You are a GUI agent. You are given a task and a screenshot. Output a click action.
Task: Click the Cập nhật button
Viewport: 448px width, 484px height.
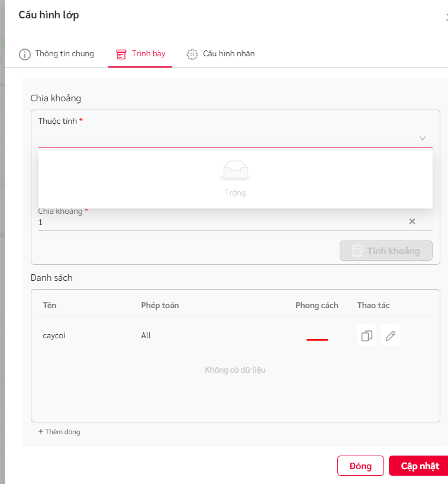[420, 466]
